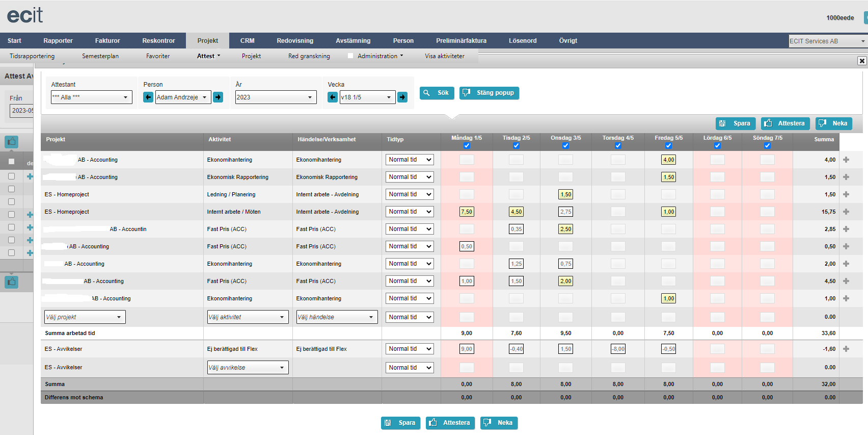Add row plus for 2,85 sum row
Screen dimensions: 868x435
pyautogui.click(x=846, y=229)
